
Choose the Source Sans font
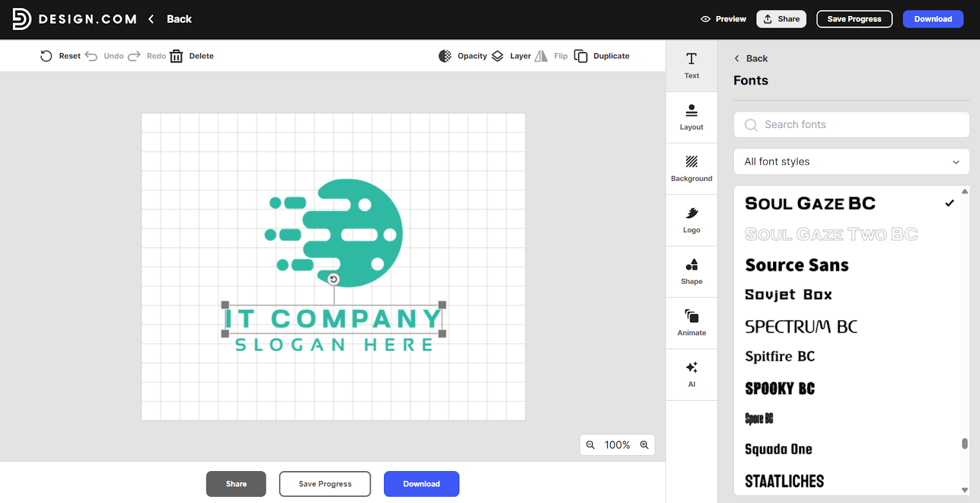[x=797, y=265]
